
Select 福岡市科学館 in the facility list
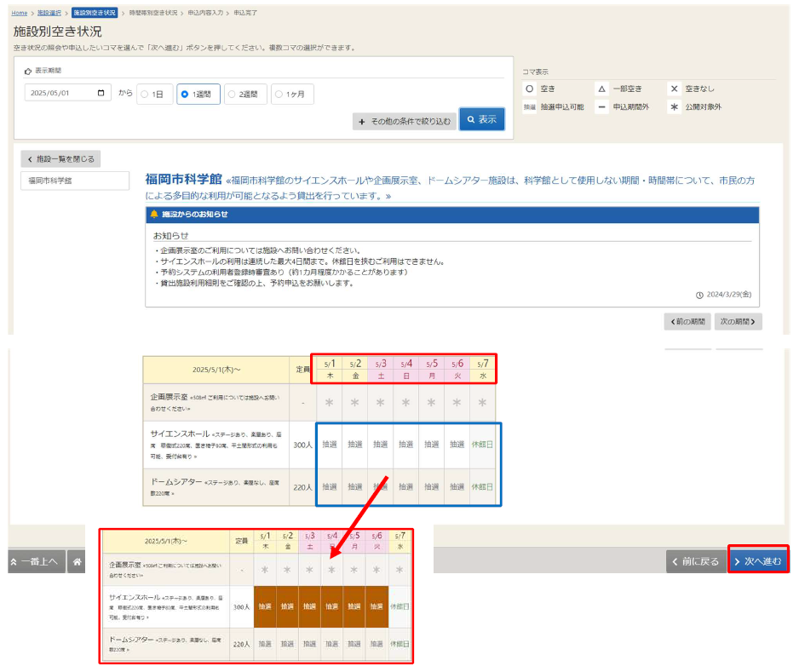[75, 181]
